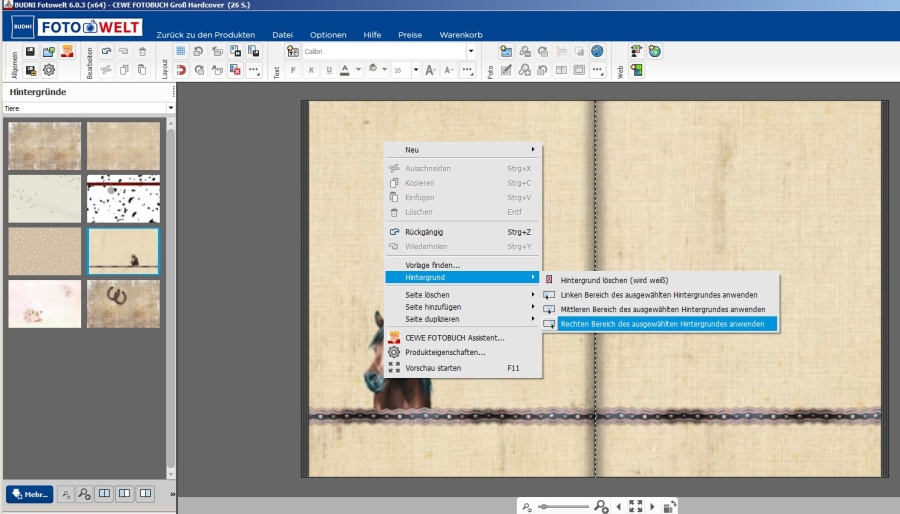Select the horseshoe background thumbnail
This screenshot has height=514, width=900.
point(123,303)
